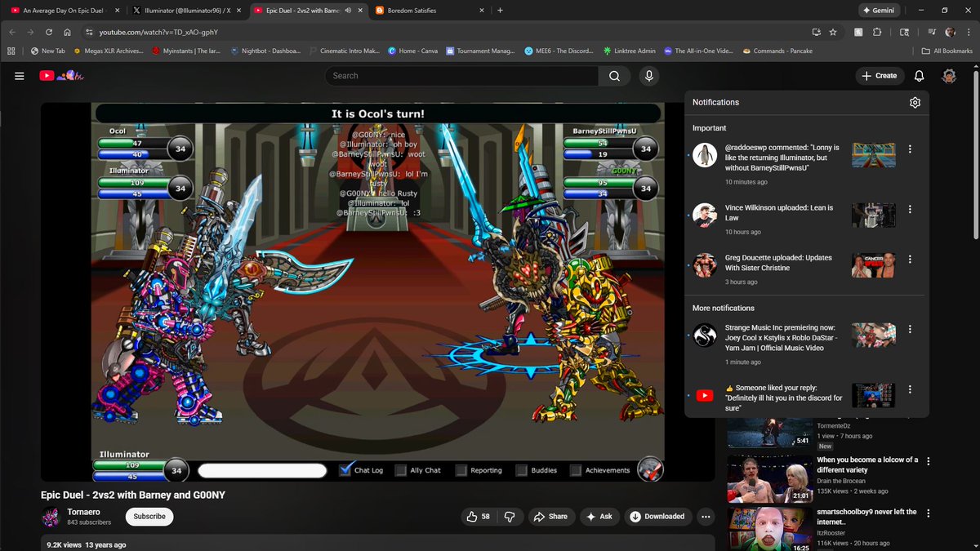The image size is (980, 551).
Task: Open Lean is Law notification thumbnail
Action: 873,215
